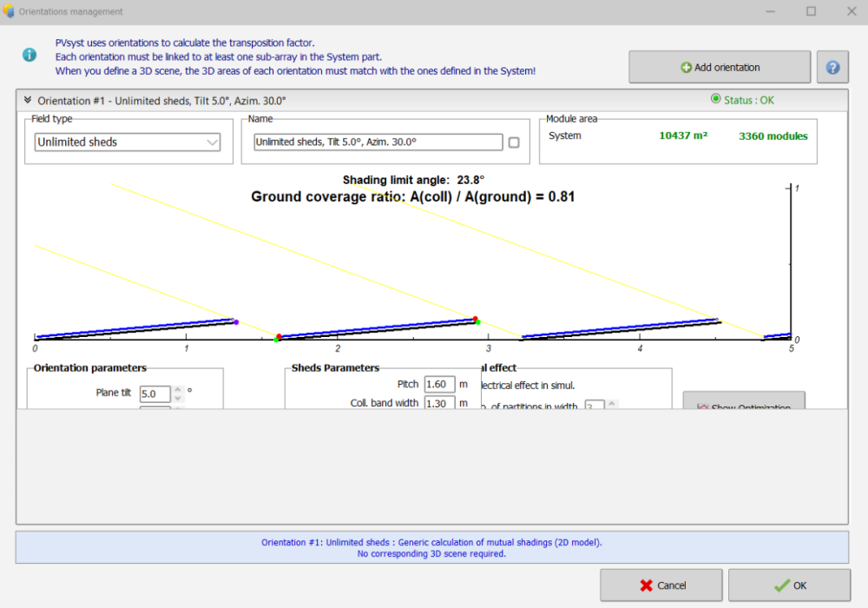Viewport: 868px width, 608px height.
Task: Click Add orientation button
Action: [720, 67]
